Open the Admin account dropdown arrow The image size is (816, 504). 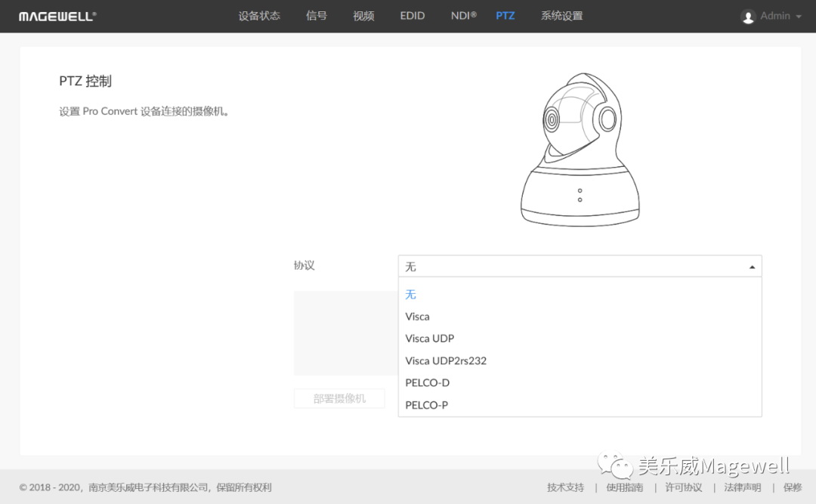coord(799,17)
